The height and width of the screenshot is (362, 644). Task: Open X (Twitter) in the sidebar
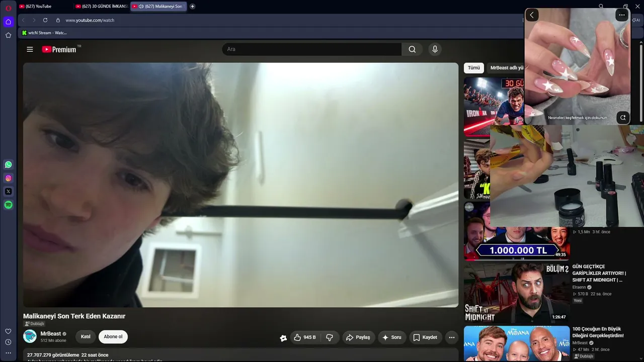tap(8, 192)
